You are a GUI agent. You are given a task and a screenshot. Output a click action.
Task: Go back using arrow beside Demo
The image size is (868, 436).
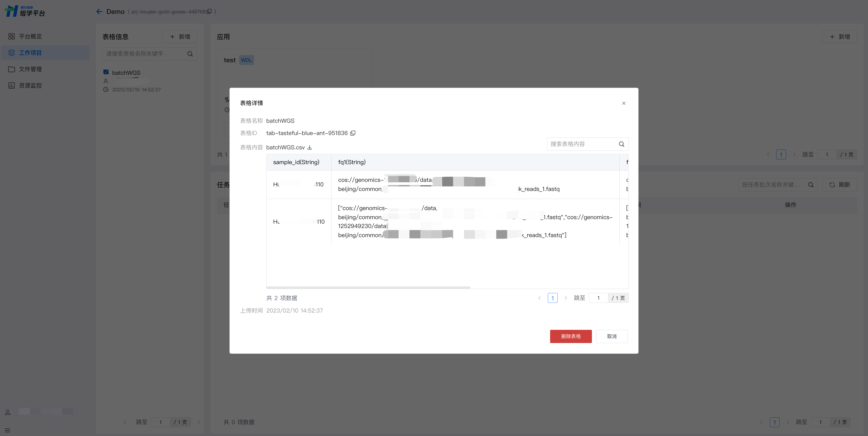pos(99,11)
